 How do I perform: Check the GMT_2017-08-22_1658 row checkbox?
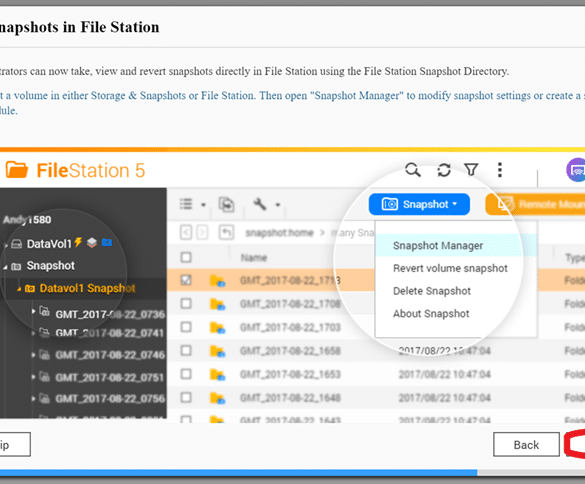(186, 350)
